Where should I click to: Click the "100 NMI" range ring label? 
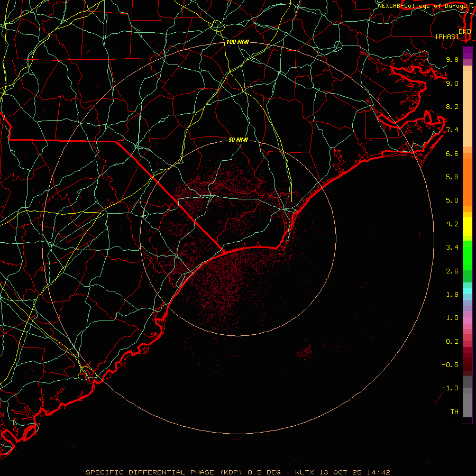click(237, 42)
